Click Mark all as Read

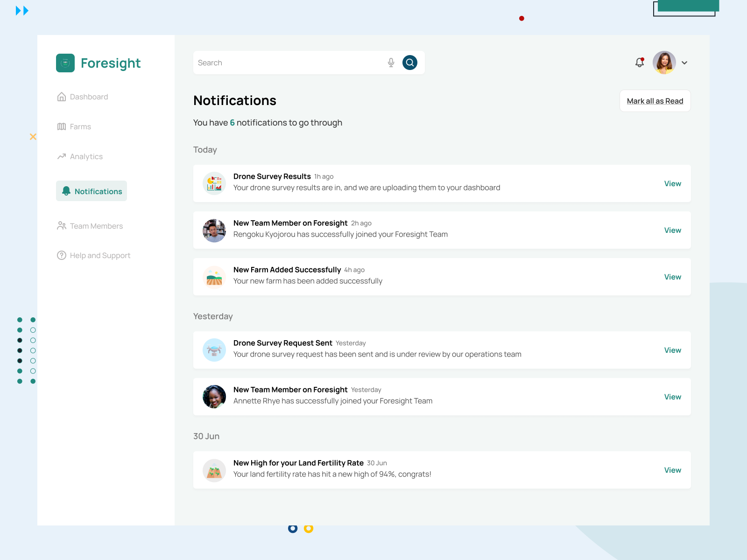coord(655,101)
